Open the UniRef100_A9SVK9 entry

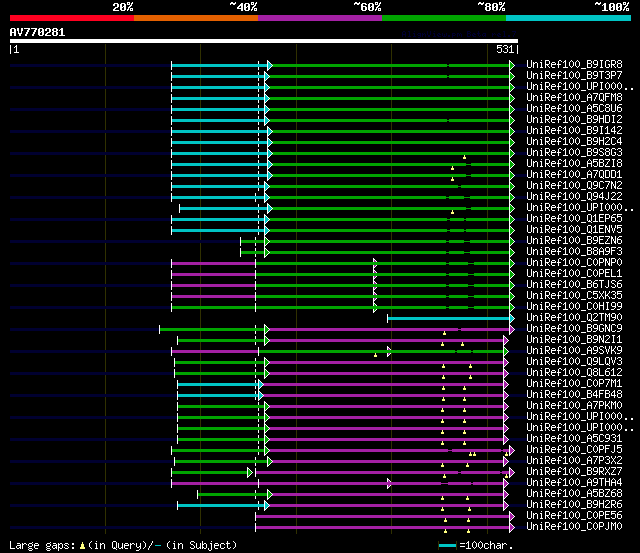574,351
